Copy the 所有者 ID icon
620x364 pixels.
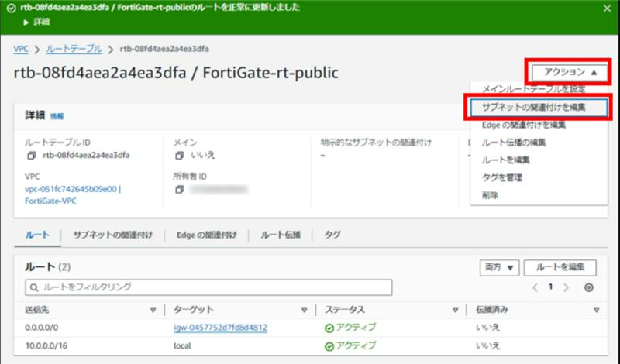[x=180, y=190]
